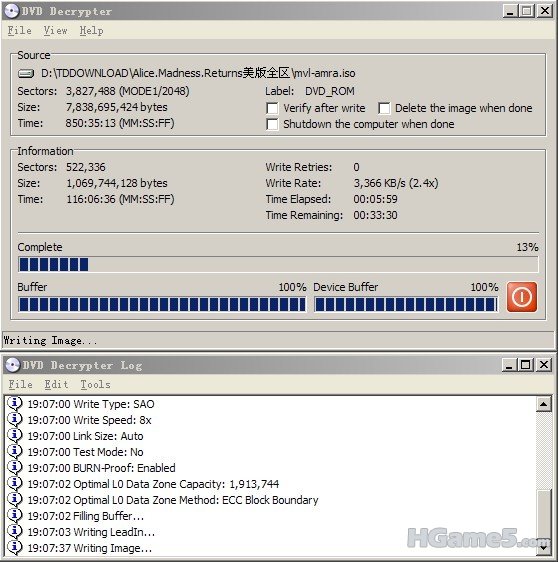Viewport: 558px width, 562px height.
Task: Open the View menu
Action: pyautogui.click(x=56, y=30)
